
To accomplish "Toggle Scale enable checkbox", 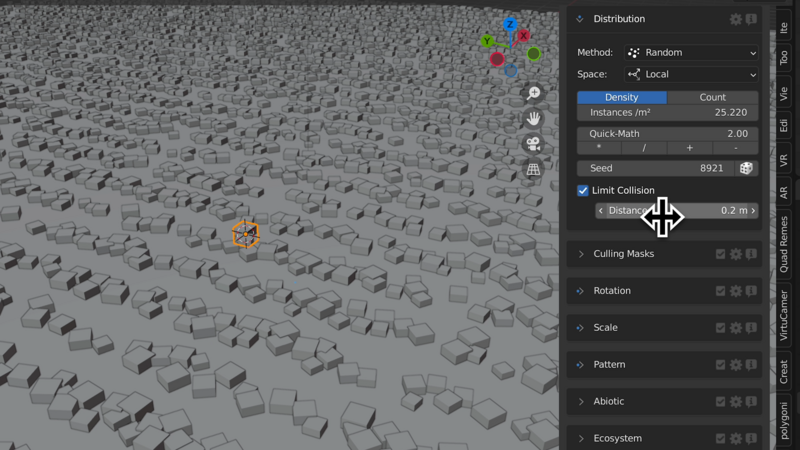I will (720, 328).
